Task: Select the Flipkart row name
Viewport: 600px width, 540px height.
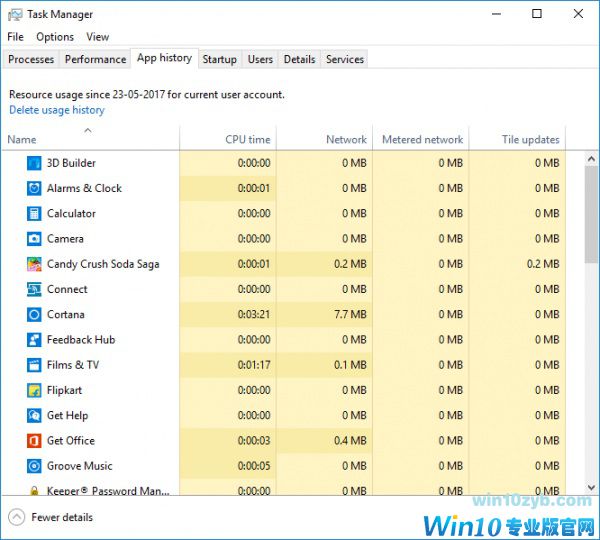Action: (x=64, y=390)
